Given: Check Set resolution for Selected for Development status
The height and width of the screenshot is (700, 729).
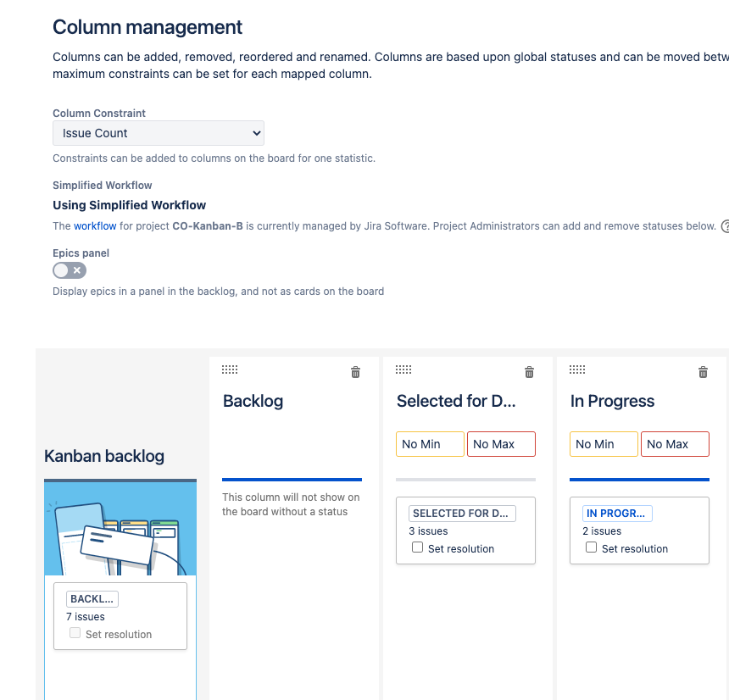Looking at the screenshot, I should pos(417,547).
